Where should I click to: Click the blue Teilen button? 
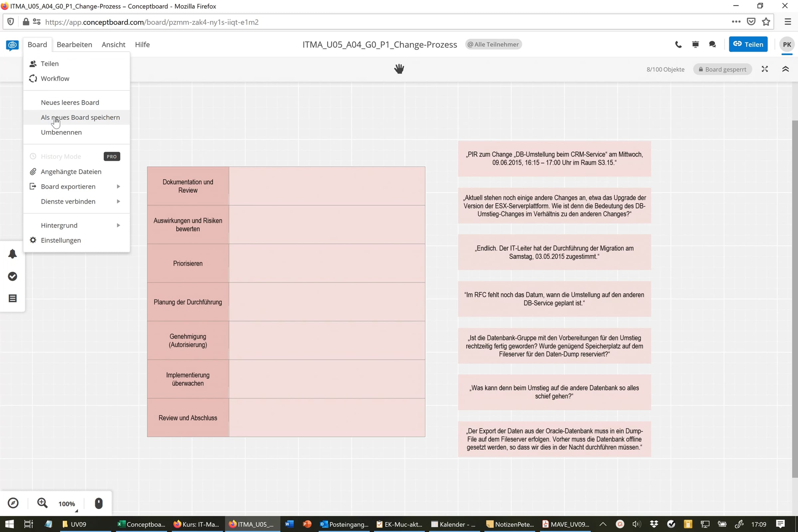point(748,45)
